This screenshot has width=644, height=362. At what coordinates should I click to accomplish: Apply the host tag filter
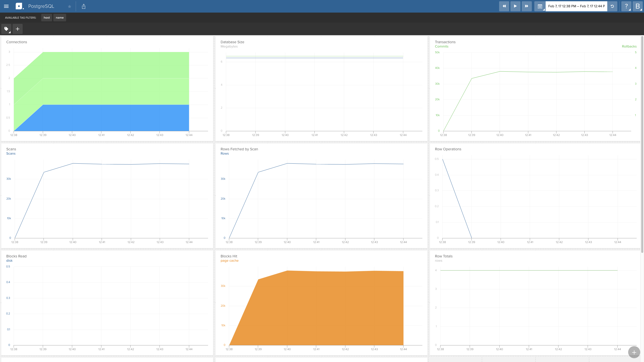click(x=47, y=18)
